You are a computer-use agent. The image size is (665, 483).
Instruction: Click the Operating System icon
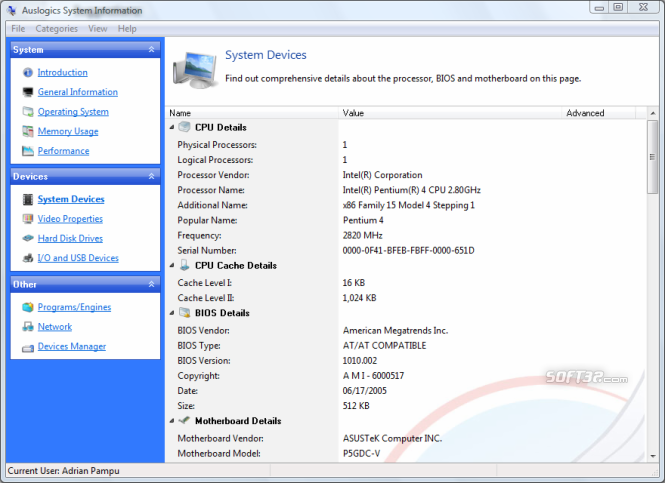pos(28,112)
